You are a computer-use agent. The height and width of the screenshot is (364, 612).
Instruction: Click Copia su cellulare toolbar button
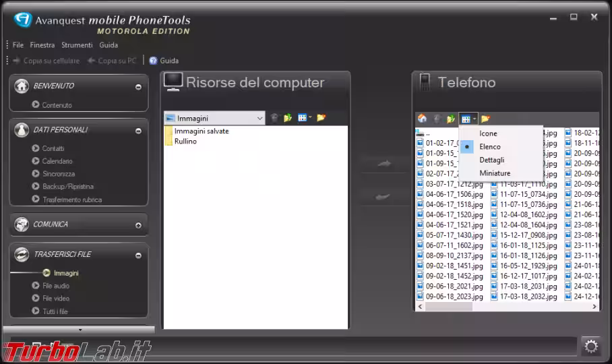pos(47,61)
